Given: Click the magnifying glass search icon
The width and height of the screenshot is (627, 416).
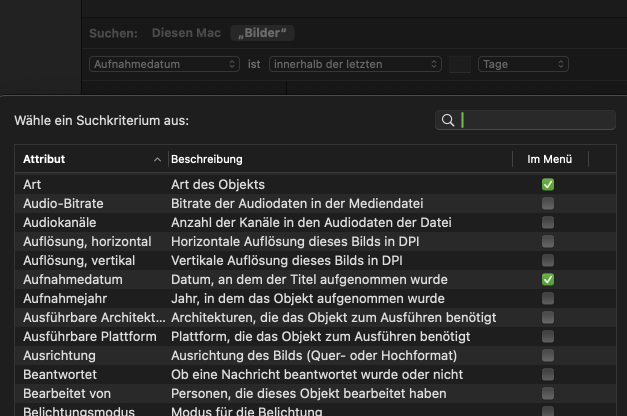Looking at the screenshot, I should pos(448,120).
